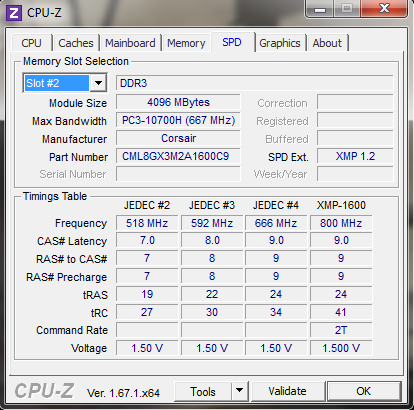Screen dimensions: 414x410
Task: Open the Caches tab
Action: pos(76,43)
